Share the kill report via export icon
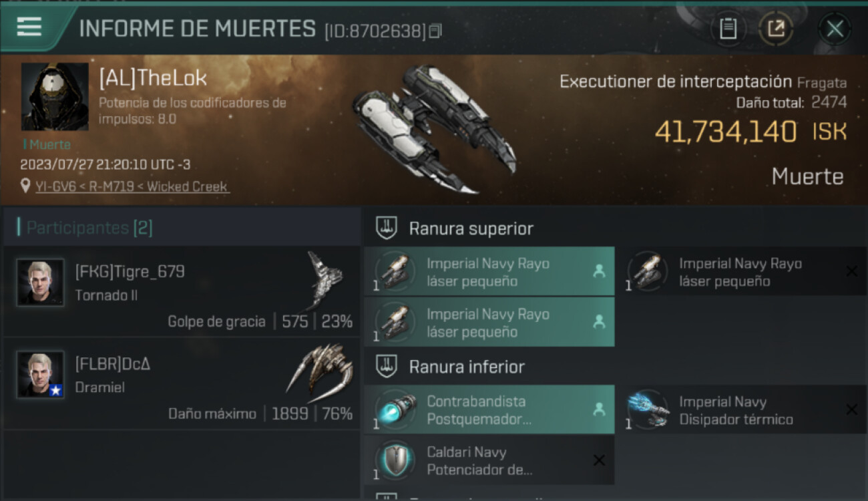 [776, 29]
